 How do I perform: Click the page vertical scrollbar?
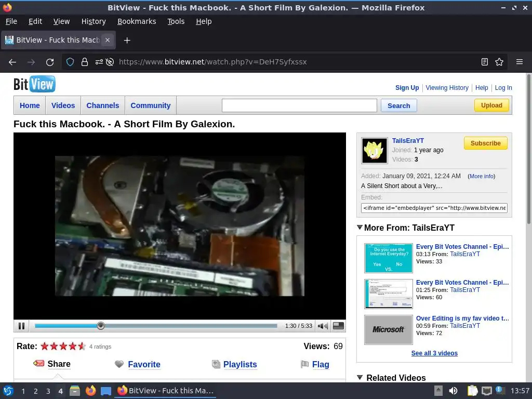[x=528, y=149]
